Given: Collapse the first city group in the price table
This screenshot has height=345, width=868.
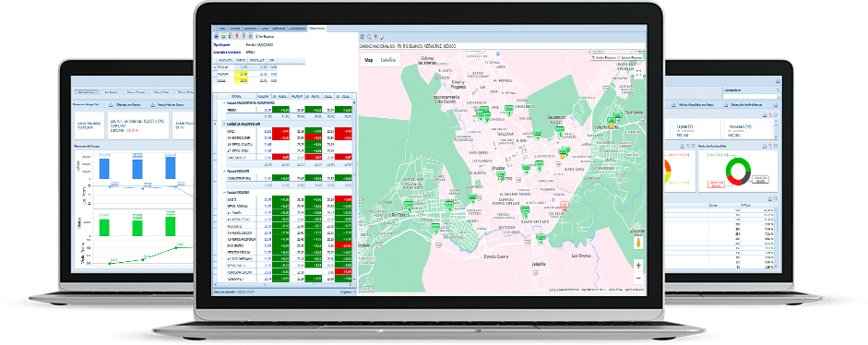Looking at the screenshot, I should (223, 103).
